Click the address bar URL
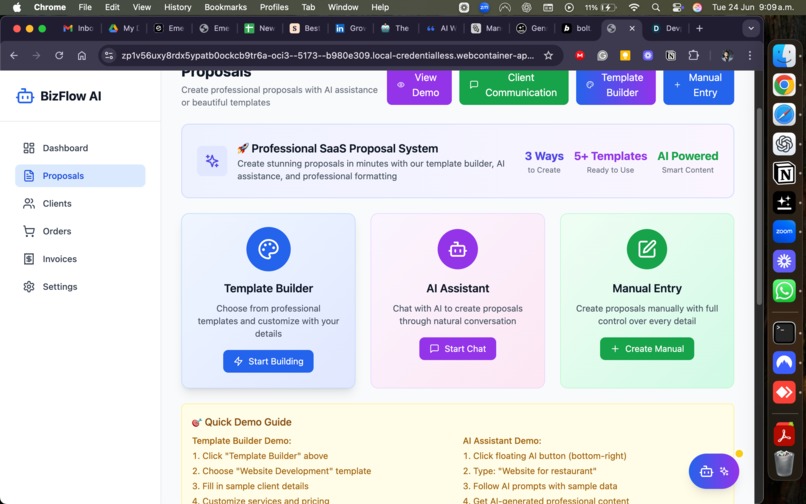Screen dimensions: 806x504 (x=327, y=56)
